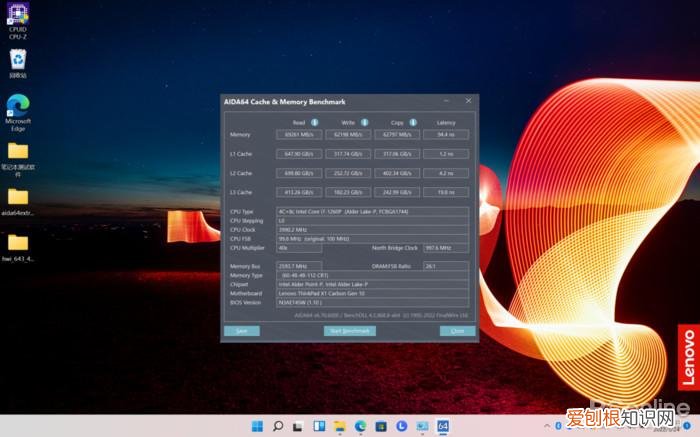Screen dimensions: 700x437
Task: Click the L3 Cache Copy value
Action: (x=397, y=192)
